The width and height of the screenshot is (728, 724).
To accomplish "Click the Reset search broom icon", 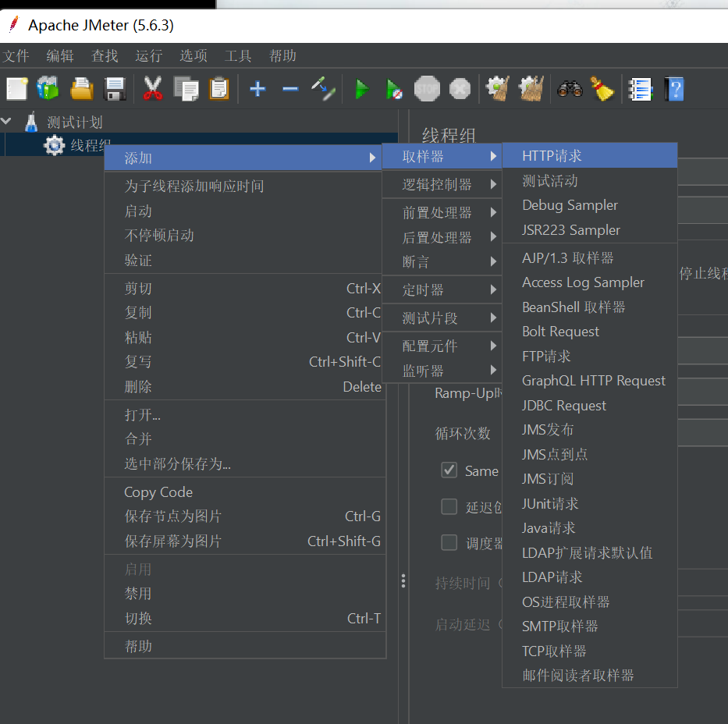I will (602, 89).
